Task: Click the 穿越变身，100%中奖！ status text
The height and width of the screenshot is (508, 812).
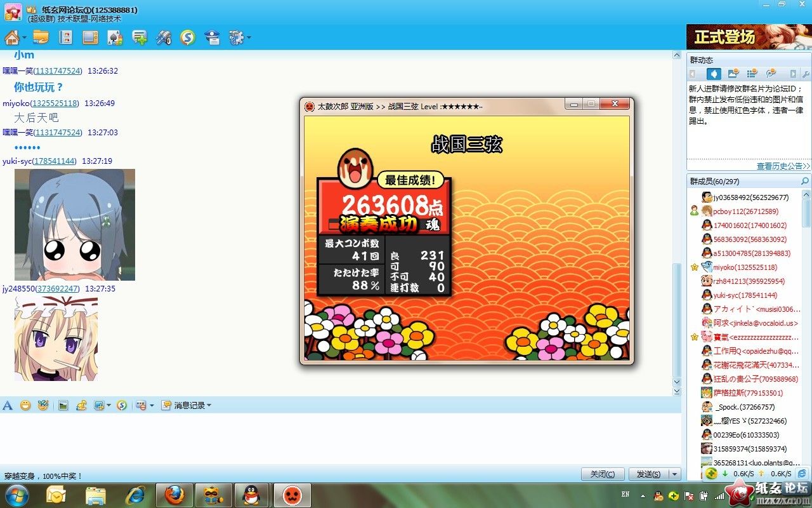Action: click(x=43, y=476)
